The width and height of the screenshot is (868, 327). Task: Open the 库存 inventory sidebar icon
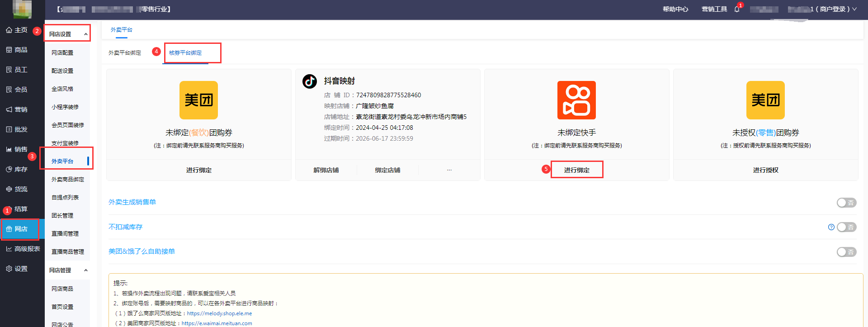tap(9, 169)
